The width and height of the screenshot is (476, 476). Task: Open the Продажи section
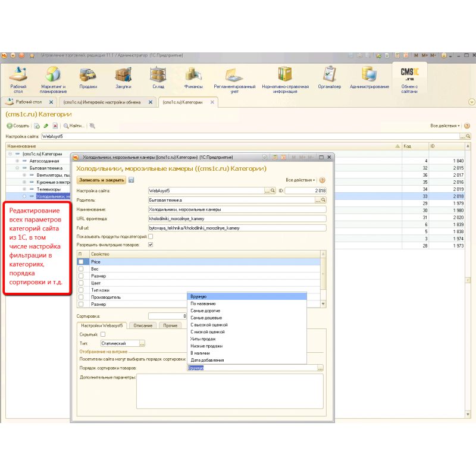pos(88,77)
